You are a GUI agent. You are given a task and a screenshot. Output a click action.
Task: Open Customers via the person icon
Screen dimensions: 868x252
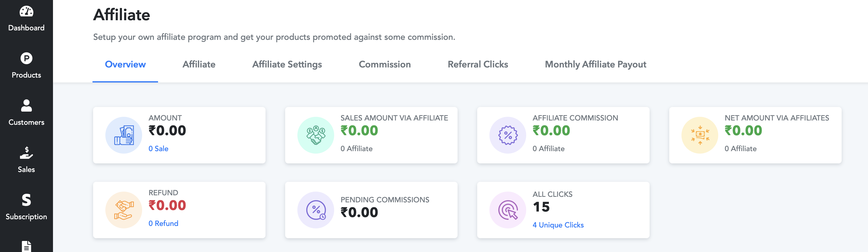point(26,105)
